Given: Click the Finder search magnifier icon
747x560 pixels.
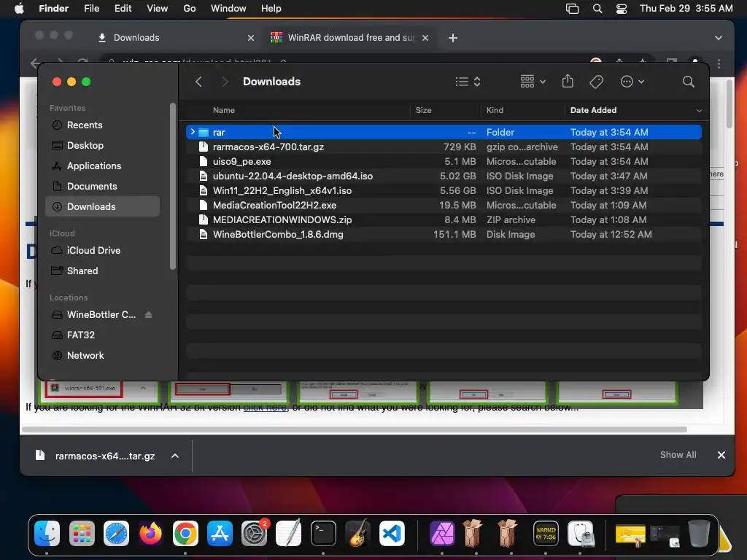Looking at the screenshot, I should (x=688, y=82).
